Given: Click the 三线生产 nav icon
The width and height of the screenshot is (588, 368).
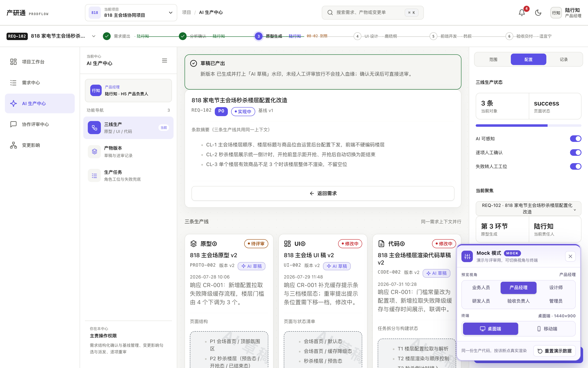Looking at the screenshot, I should click(x=94, y=128).
